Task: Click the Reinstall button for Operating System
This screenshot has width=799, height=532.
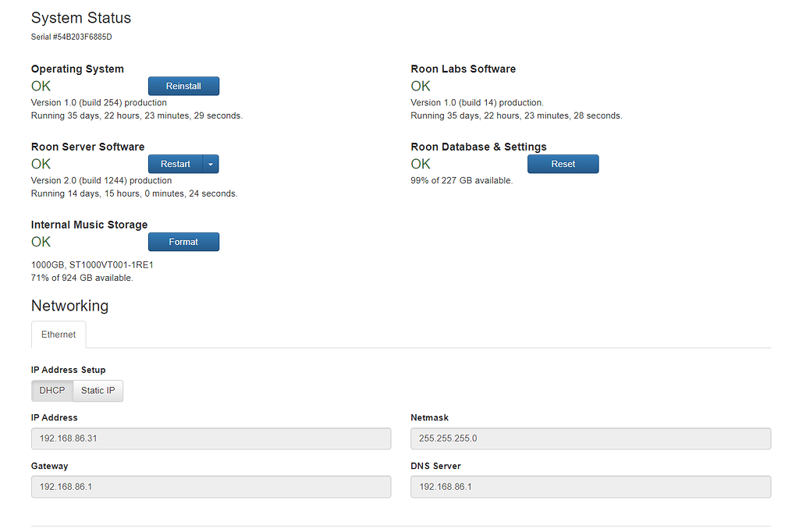Action: pos(183,86)
